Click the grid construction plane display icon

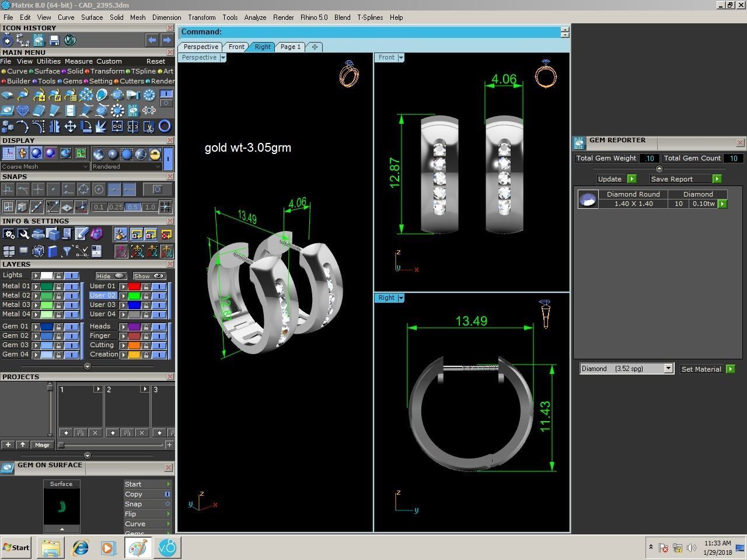tap(8, 153)
